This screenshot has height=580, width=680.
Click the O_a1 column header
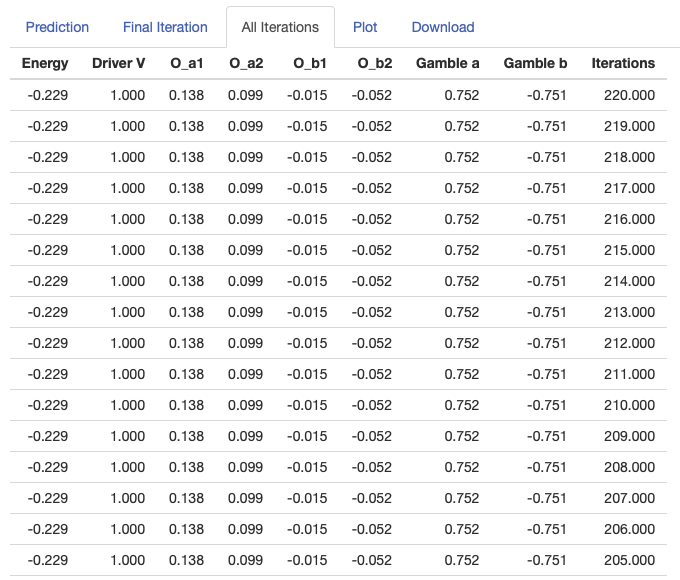pyautogui.click(x=187, y=63)
